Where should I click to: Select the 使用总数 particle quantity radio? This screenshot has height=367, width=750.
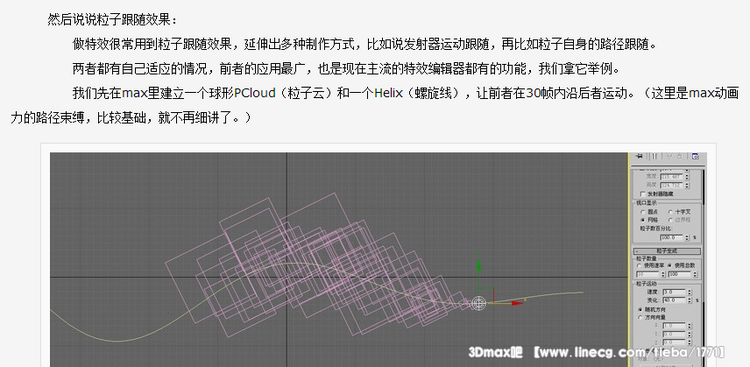(x=669, y=265)
